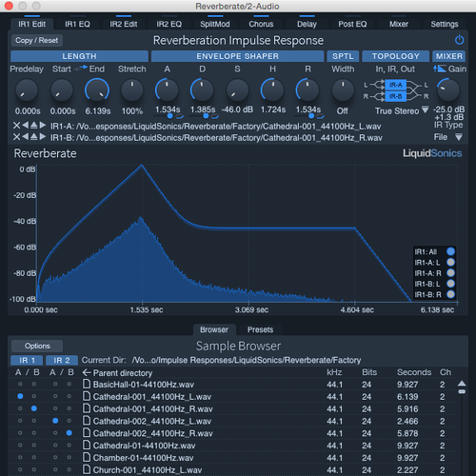This screenshot has width=476, height=476.
Task: Switch to the IR1 EQ tab
Action: 77,24
